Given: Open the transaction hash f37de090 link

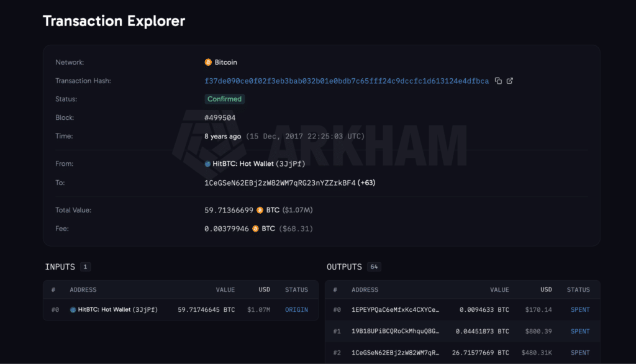Looking at the screenshot, I should coord(347,81).
